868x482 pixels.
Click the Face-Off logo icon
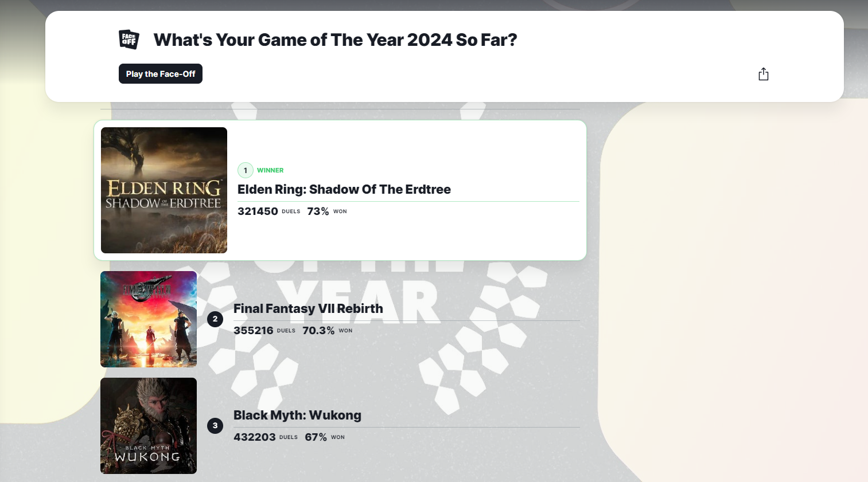click(129, 40)
